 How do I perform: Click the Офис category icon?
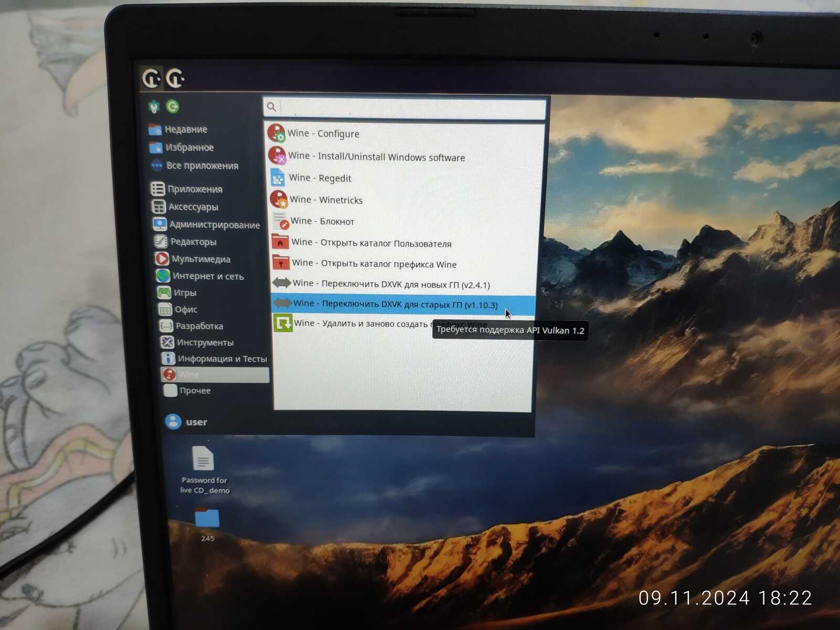[165, 309]
